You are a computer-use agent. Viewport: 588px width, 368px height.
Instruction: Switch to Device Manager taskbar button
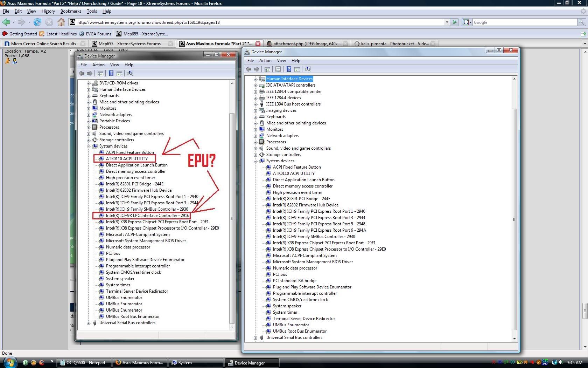252,363
